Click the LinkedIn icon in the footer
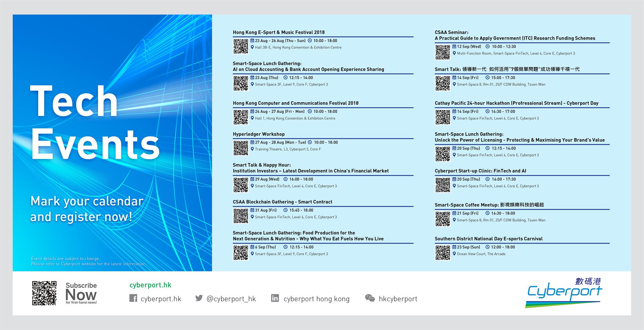 tap(275, 298)
